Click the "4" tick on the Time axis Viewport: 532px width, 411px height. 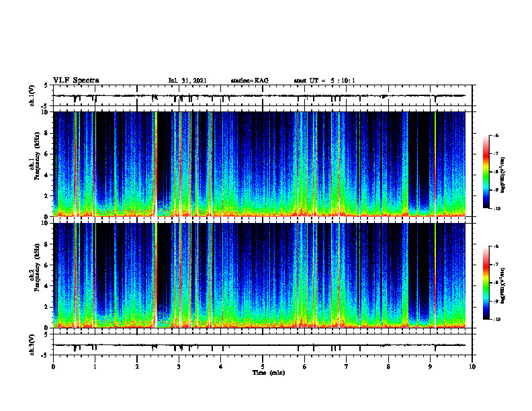221,367
